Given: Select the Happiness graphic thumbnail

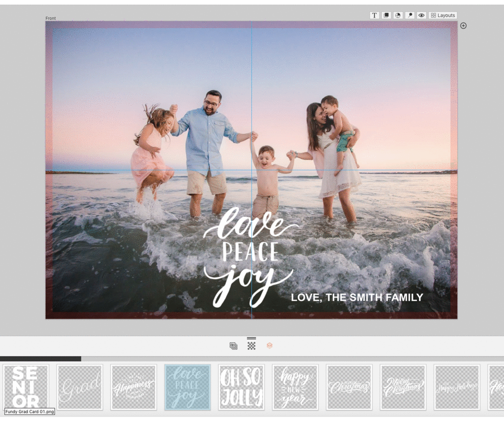Looking at the screenshot, I should click(134, 387).
